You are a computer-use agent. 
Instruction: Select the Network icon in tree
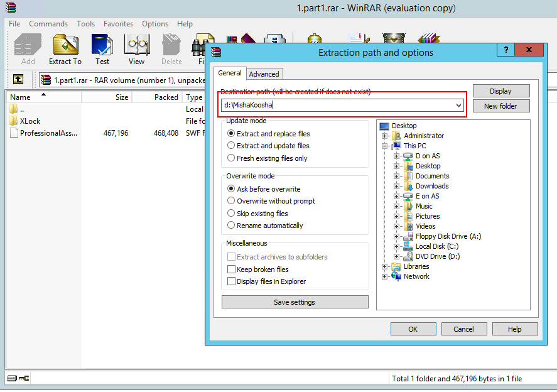tap(396, 276)
